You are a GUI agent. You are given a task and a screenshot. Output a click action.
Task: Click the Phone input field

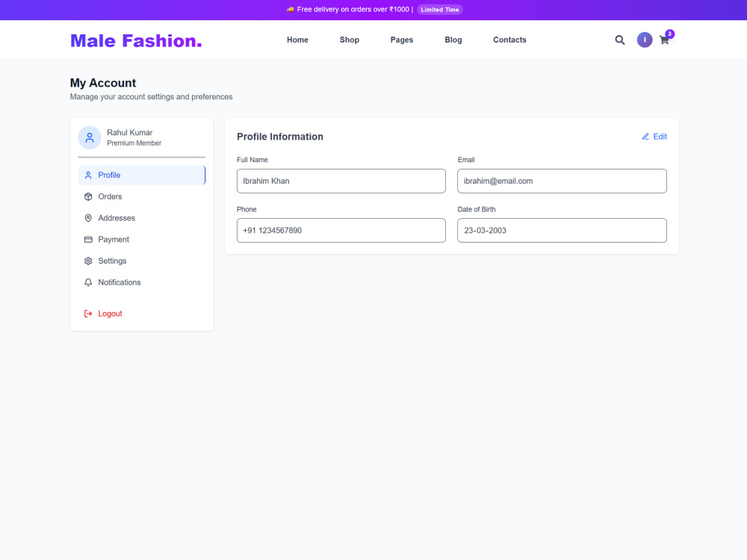341,231
